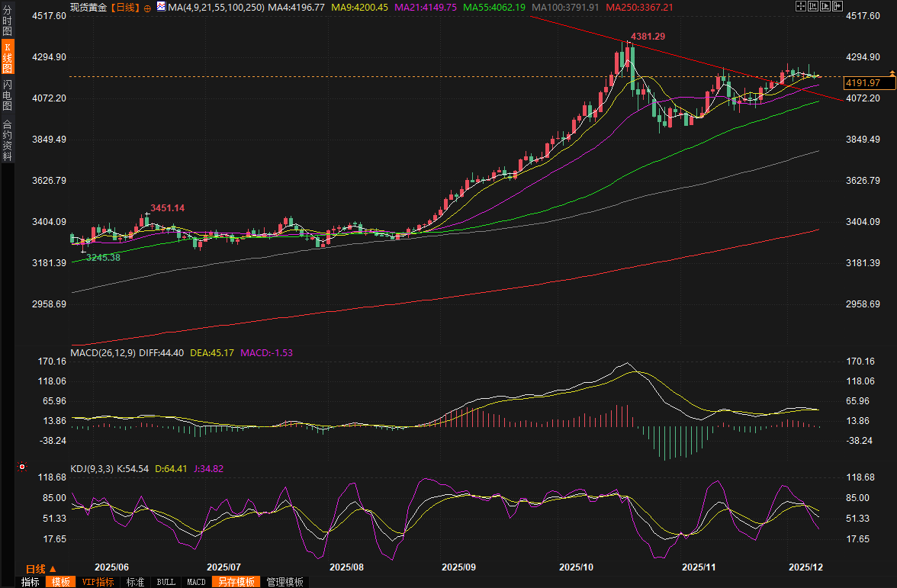Viewport: 897px width, 588px height.
Task: Click the orange circle icon beside 日线 title
Action: pyautogui.click(x=147, y=7)
